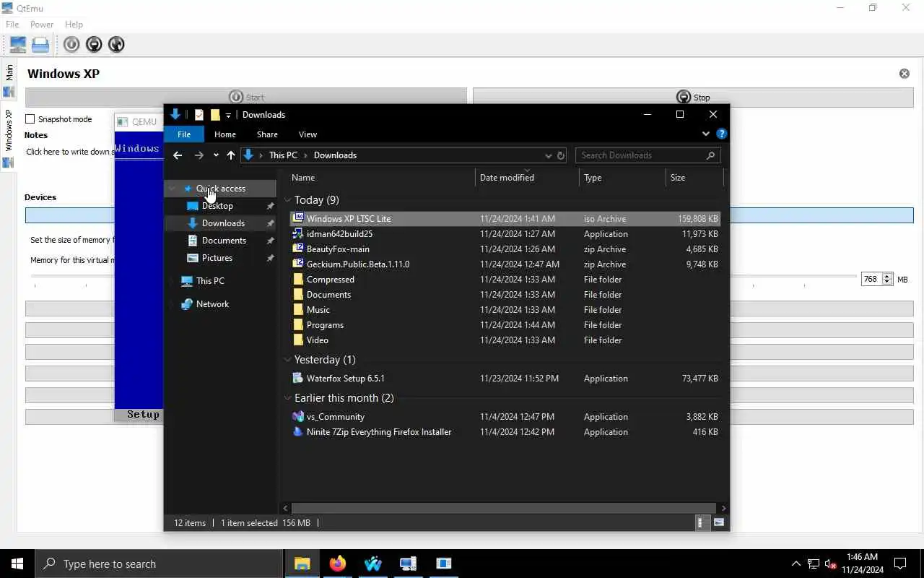Click the new virtual machine icon in QtEmu toolbar
This screenshot has height=578, width=924.
point(17,44)
